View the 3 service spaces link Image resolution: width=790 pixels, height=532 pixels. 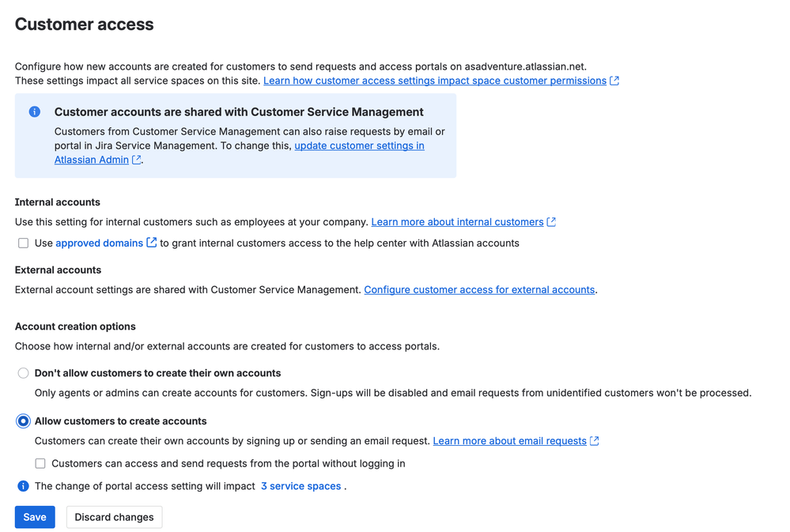pos(301,486)
